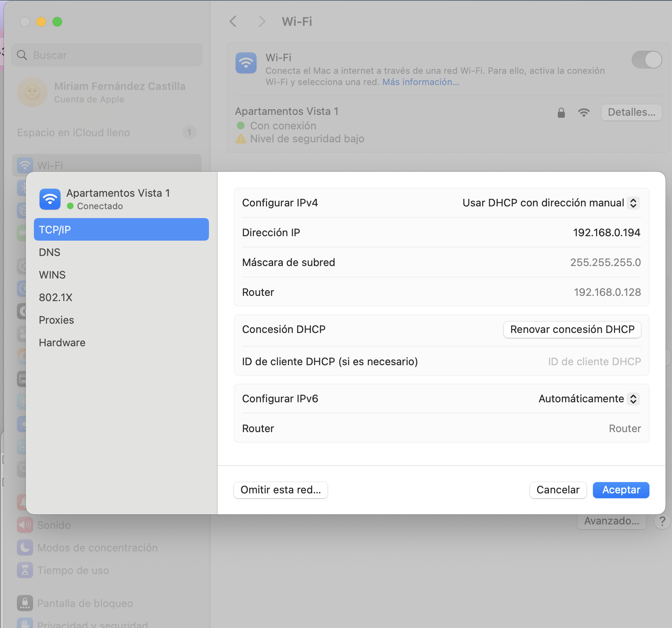Click Renovar concesión DHCP
This screenshot has width=672, height=628.
[572, 329]
